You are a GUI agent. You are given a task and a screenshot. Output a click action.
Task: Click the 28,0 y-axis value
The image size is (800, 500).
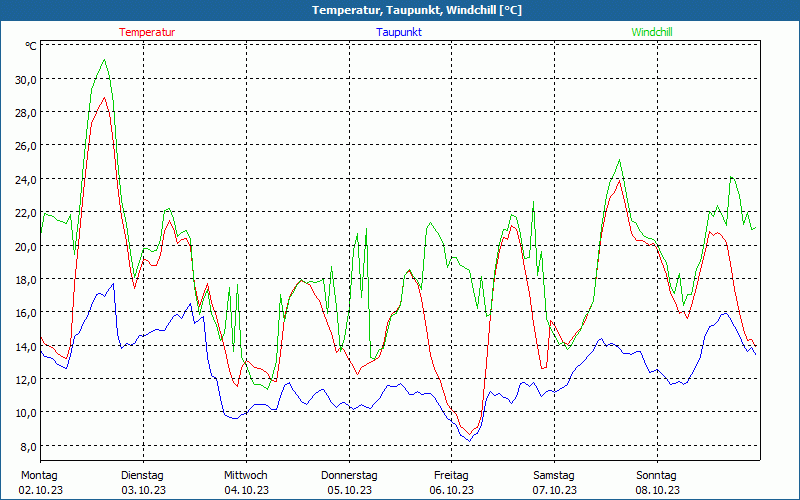click(25, 113)
